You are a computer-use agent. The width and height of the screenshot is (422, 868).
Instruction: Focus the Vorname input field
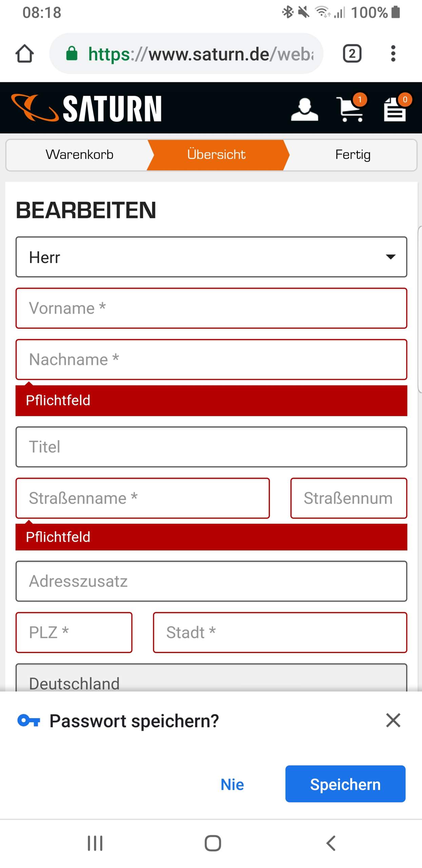(211, 308)
